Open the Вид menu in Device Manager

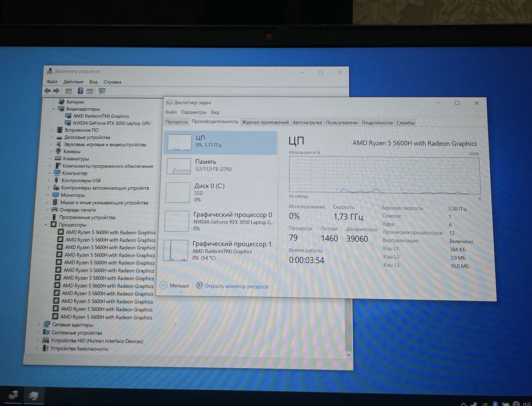93,82
